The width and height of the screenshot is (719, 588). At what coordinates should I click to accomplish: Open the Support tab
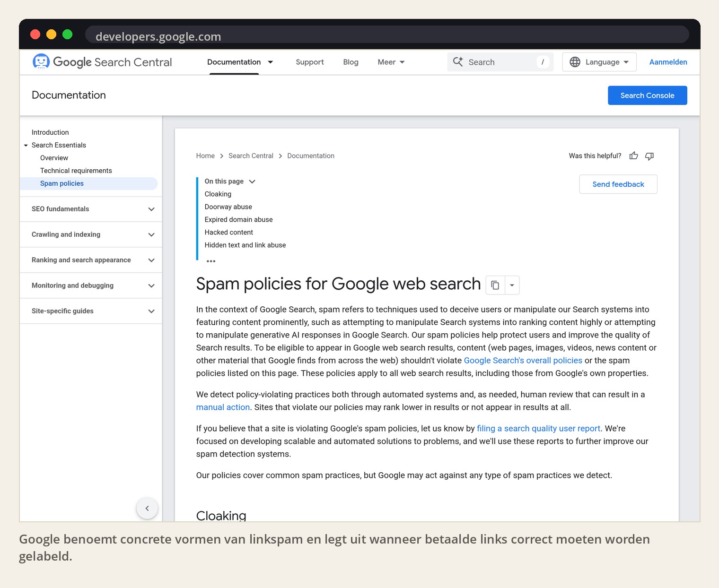310,62
